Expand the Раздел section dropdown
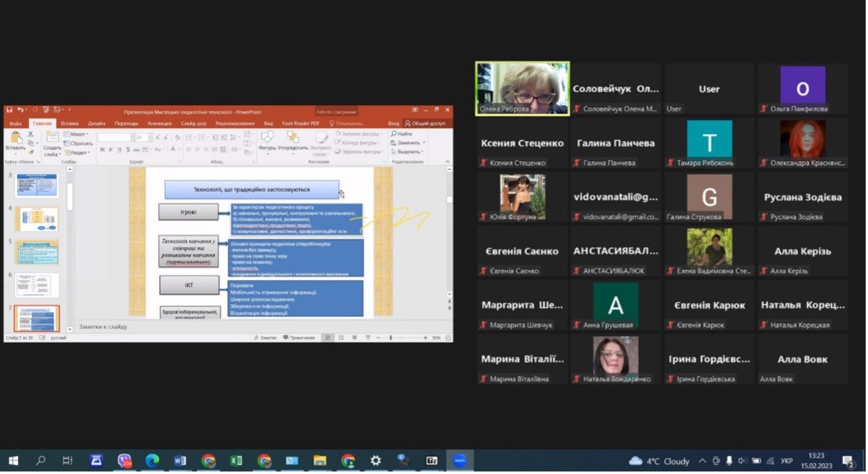 point(78,152)
